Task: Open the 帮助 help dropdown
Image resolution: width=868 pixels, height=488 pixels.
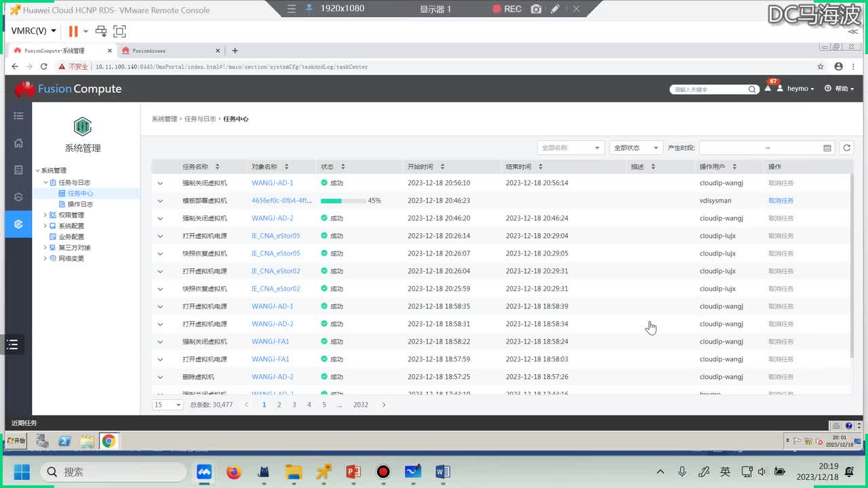Action: pyautogui.click(x=840, y=89)
